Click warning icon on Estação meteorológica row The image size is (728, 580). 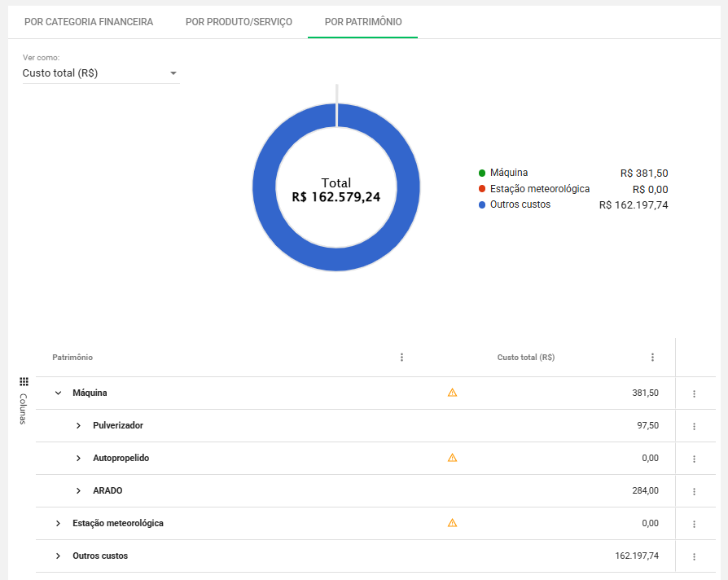coord(453,523)
